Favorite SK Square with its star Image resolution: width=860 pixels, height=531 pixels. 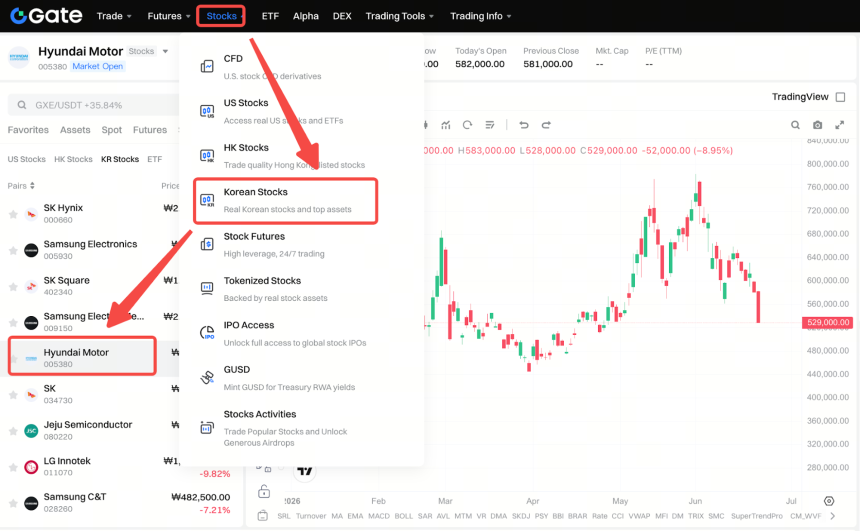[x=13, y=286]
